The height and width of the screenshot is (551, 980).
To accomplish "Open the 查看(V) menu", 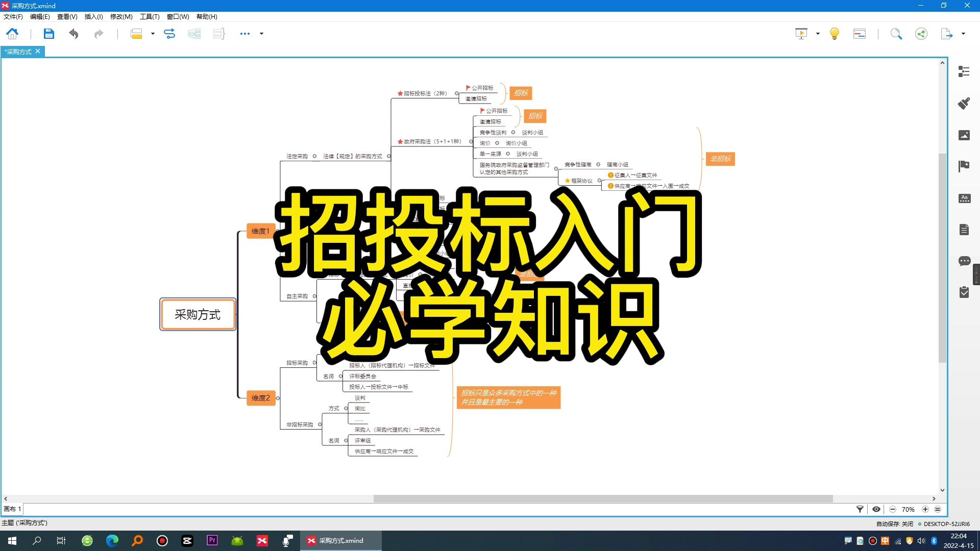I will [67, 16].
